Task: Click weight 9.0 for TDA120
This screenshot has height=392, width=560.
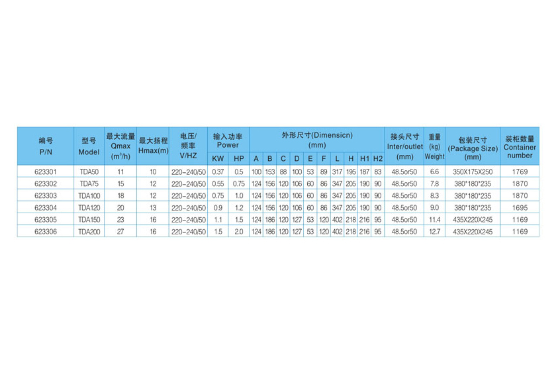Action: click(435, 208)
